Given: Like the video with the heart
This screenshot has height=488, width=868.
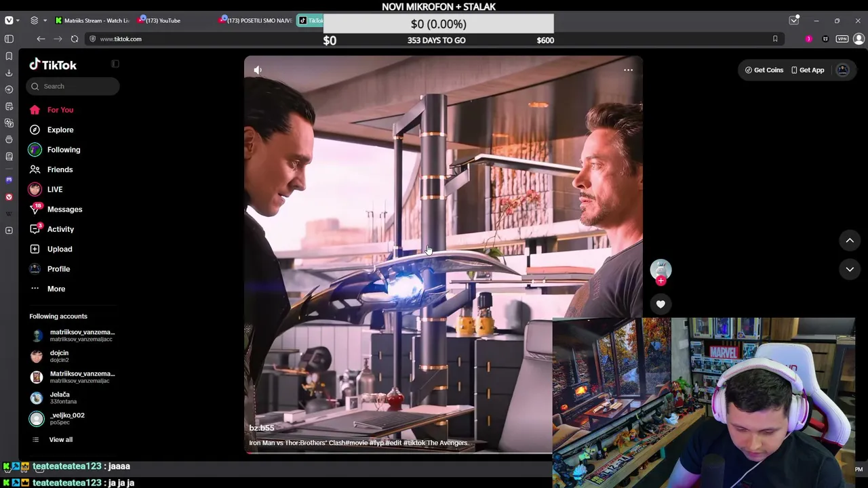Looking at the screenshot, I should pyautogui.click(x=660, y=304).
